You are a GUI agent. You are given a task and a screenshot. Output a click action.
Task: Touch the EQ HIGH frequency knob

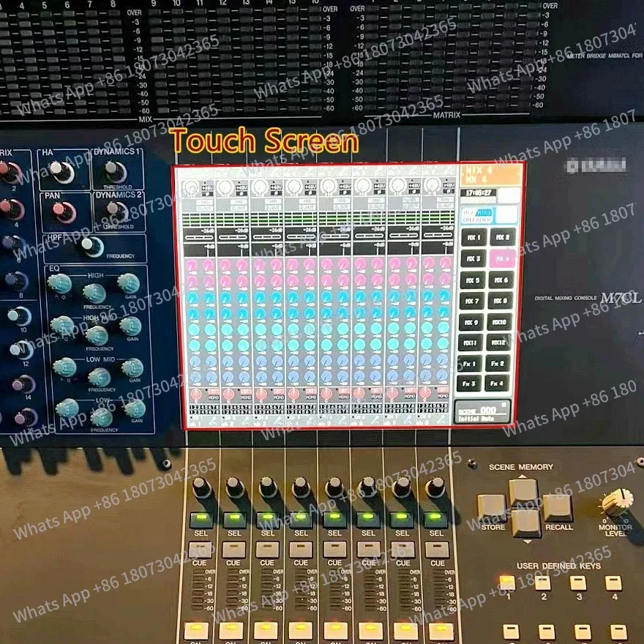[x=94, y=293]
